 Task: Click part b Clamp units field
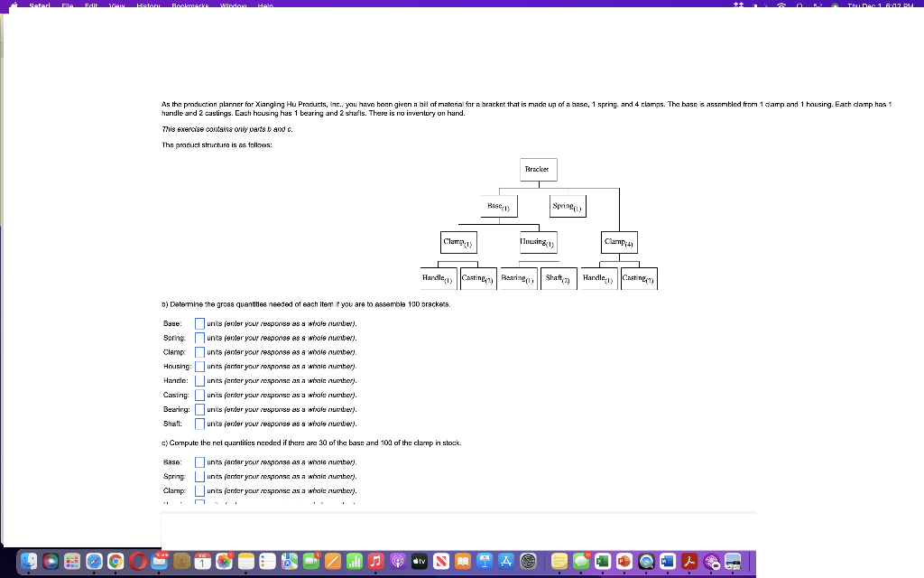click(199, 352)
